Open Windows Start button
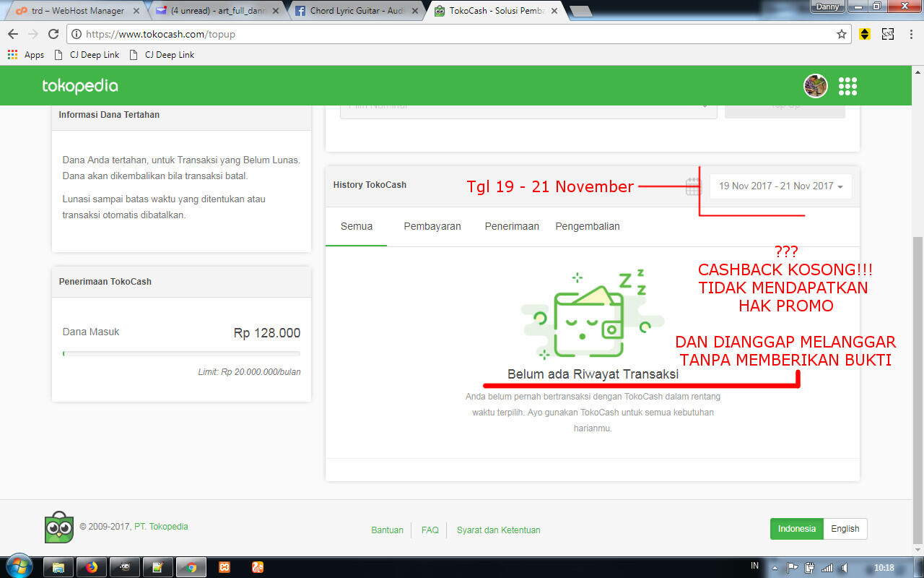The height and width of the screenshot is (578, 924). [x=18, y=566]
